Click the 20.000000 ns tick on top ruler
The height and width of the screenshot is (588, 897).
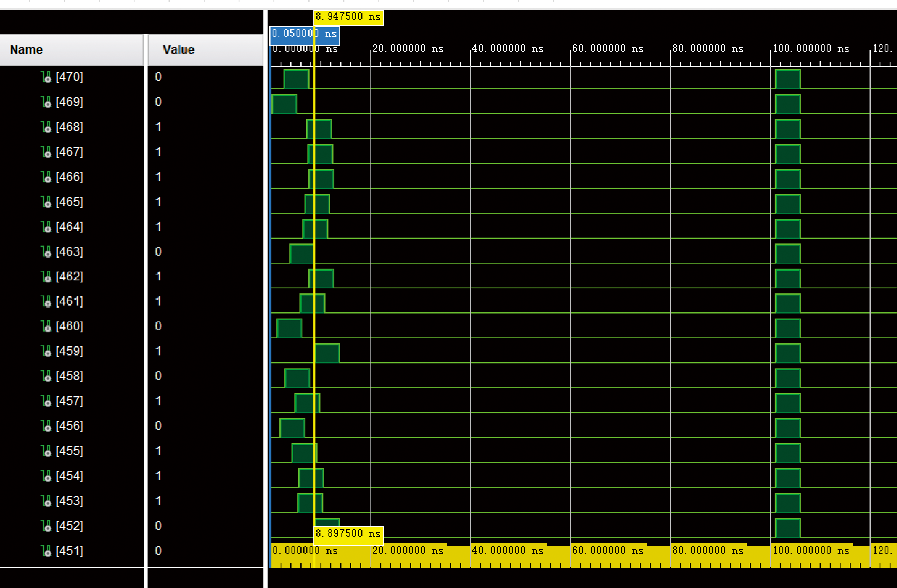(x=408, y=48)
